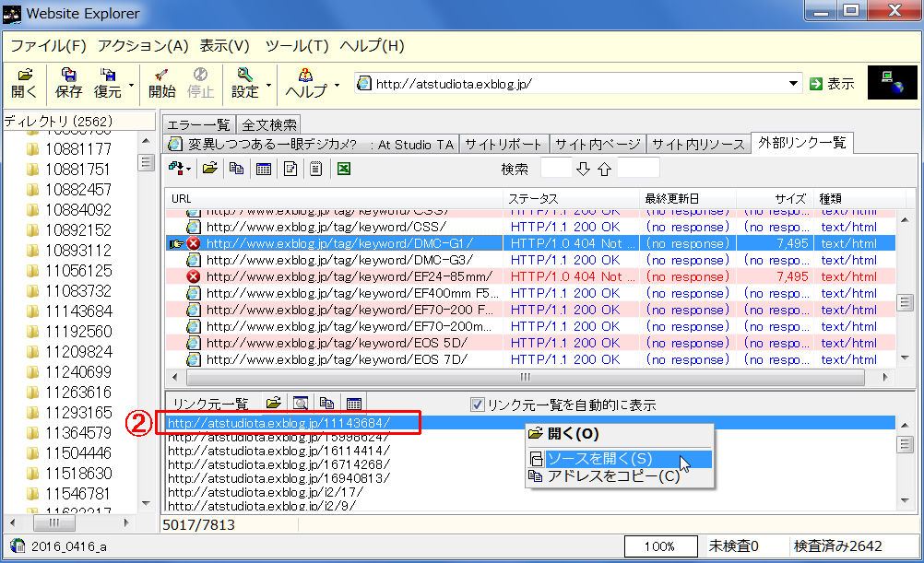
Task: Open the ヘルプ(H) menu
Action: coord(372,46)
